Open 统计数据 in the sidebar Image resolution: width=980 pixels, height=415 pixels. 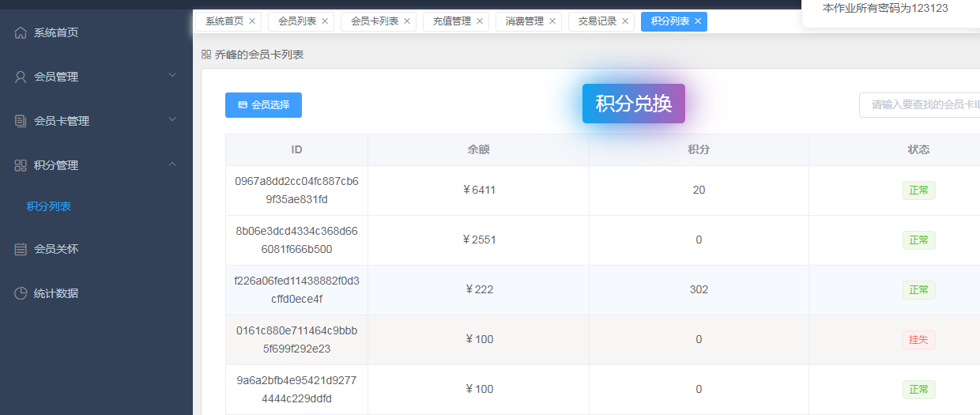pyautogui.click(x=96, y=294)
